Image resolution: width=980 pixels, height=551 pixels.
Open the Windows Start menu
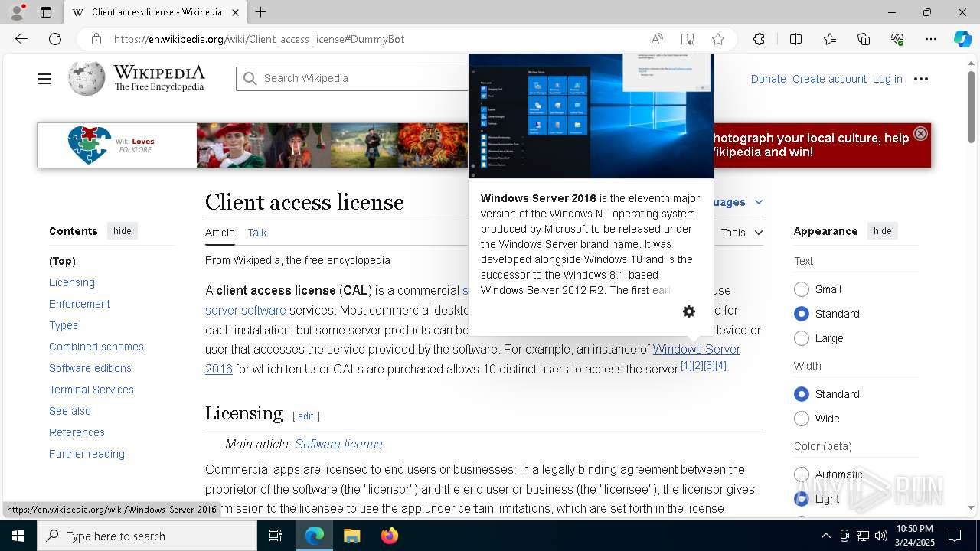tap(18, 536)
